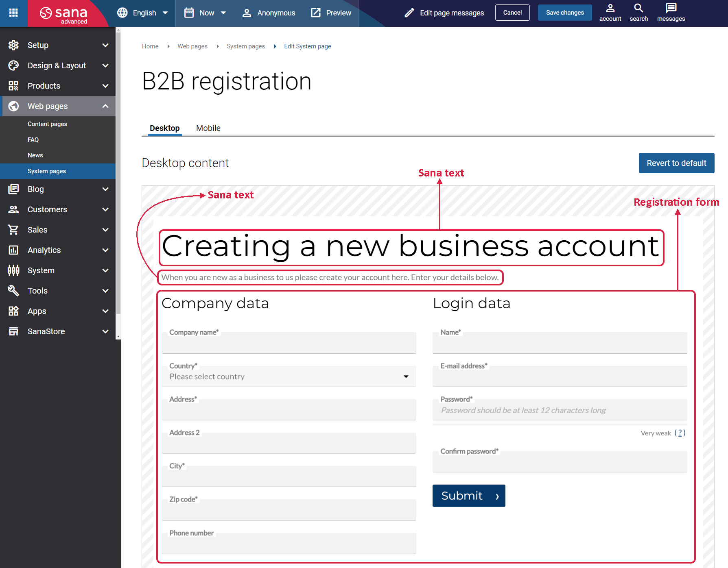This screenshot has height=568, width=728.
Task: Switch to the Mobile tab
Action: pyautogui.click(x=208, y=128)
